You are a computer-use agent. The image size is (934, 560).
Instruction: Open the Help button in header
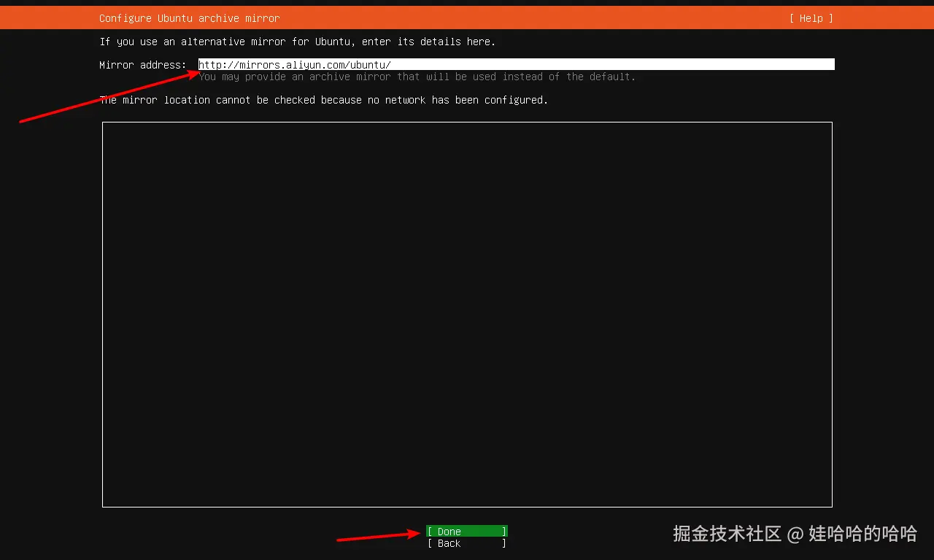click(811, 18)
